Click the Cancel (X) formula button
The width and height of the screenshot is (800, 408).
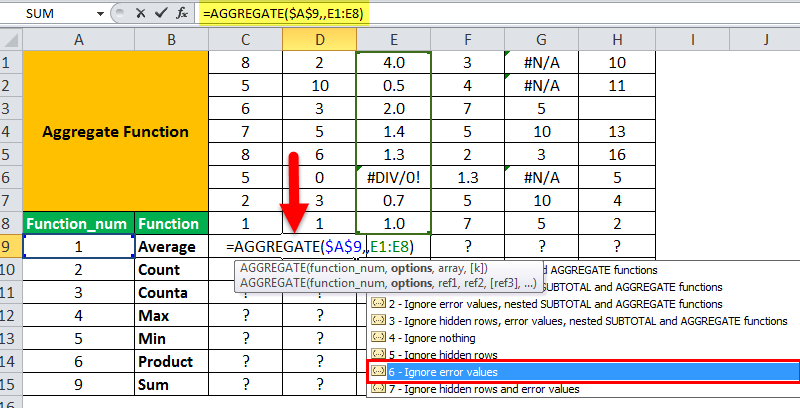click(x=141, y=13)
